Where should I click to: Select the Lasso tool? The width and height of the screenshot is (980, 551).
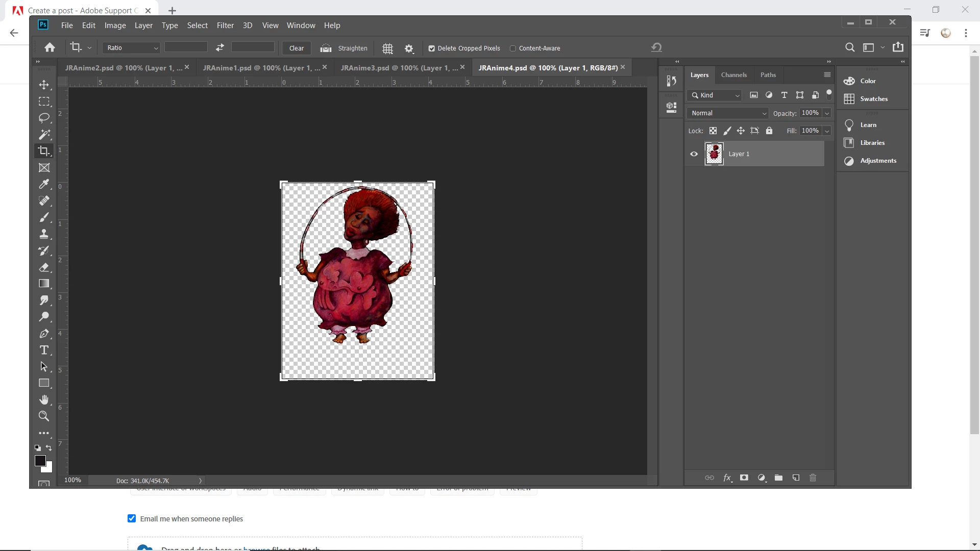44,118
